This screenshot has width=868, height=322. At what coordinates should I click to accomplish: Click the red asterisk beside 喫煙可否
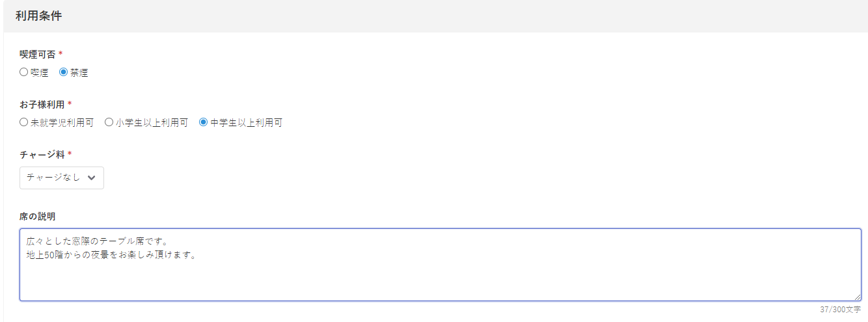[61, 54]
